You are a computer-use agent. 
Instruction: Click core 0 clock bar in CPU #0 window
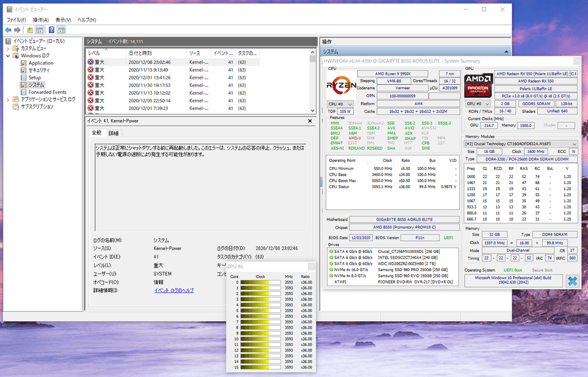[260, 282]
